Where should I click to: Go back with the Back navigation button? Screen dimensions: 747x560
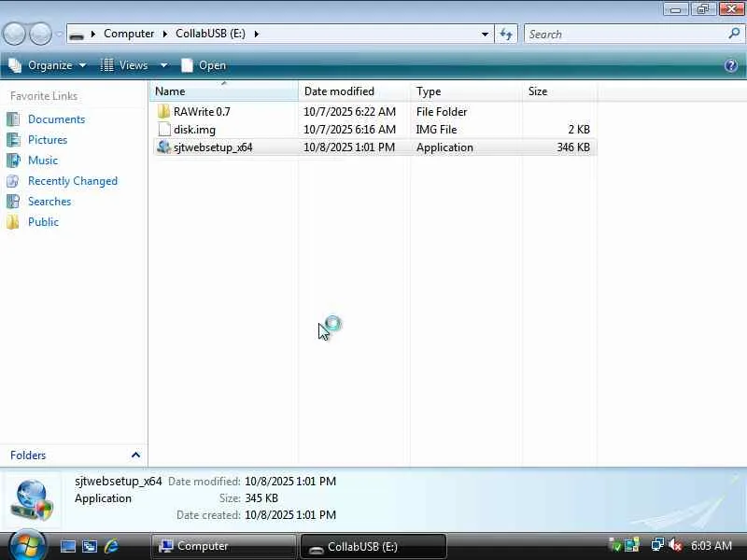pos(14,35)
